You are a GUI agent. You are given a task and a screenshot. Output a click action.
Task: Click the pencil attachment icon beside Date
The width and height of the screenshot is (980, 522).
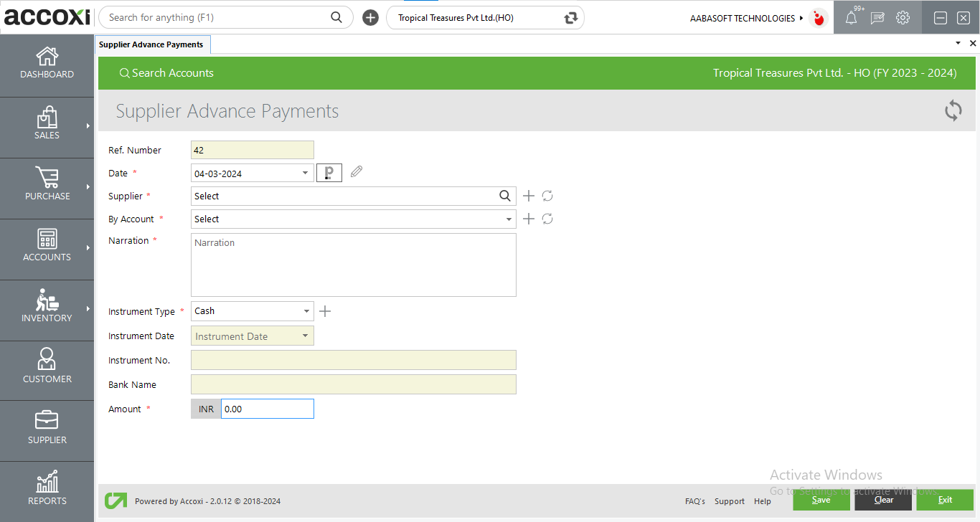tap(356, 171)
